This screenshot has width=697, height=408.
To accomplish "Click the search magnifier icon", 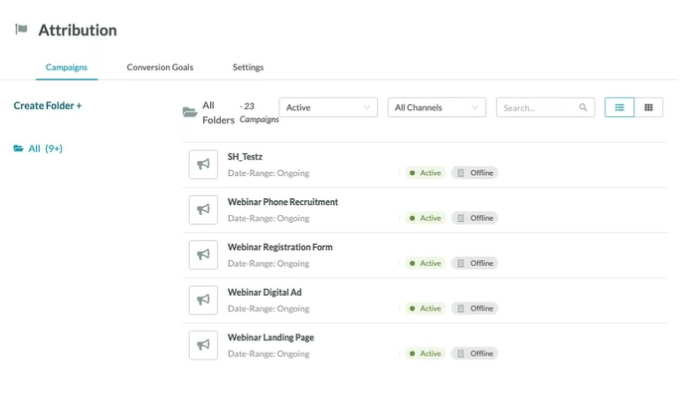I will (584, 108).
